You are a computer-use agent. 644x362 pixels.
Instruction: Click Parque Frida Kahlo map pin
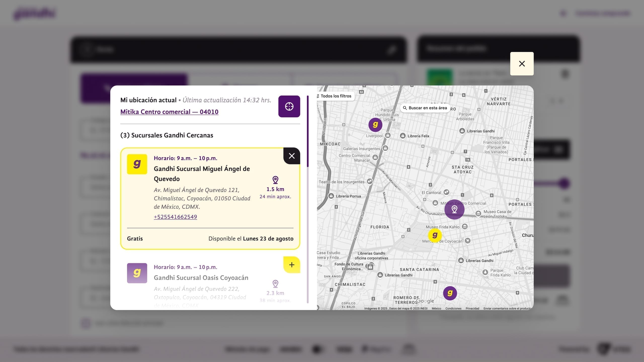pyautogui.click(x=485, y=272)
